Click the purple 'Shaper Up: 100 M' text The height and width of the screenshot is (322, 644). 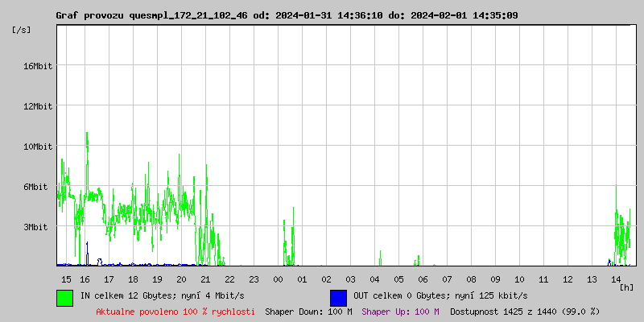coord(400,311)
